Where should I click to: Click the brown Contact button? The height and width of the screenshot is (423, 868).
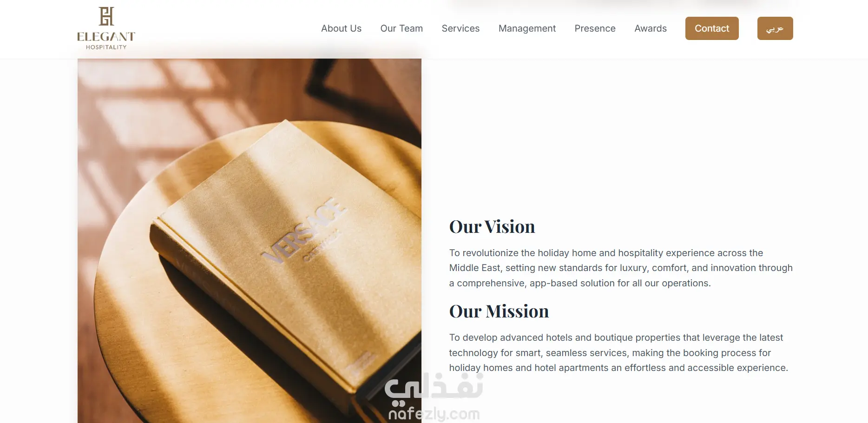712,28
